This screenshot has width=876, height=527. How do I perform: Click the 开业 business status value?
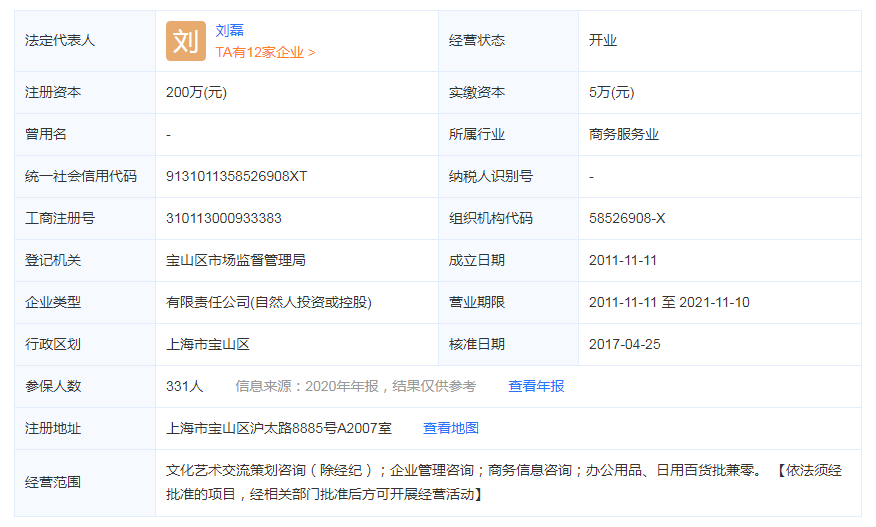[x=603, y=41]
